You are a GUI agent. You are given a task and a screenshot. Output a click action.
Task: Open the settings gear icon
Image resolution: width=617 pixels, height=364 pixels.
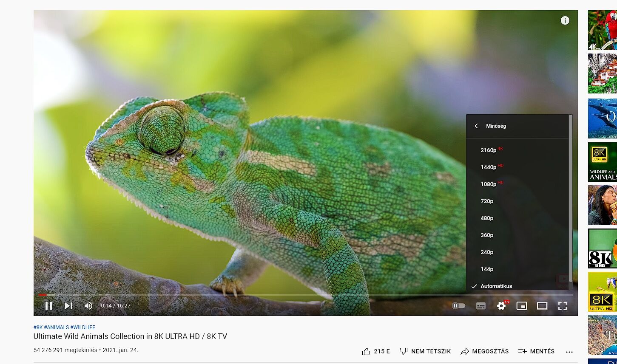coord(502,306)
